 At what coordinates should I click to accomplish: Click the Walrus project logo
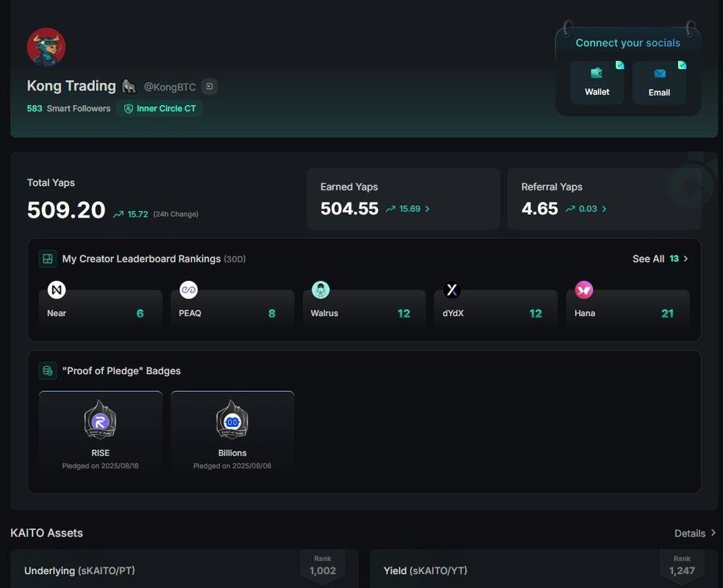320,290
